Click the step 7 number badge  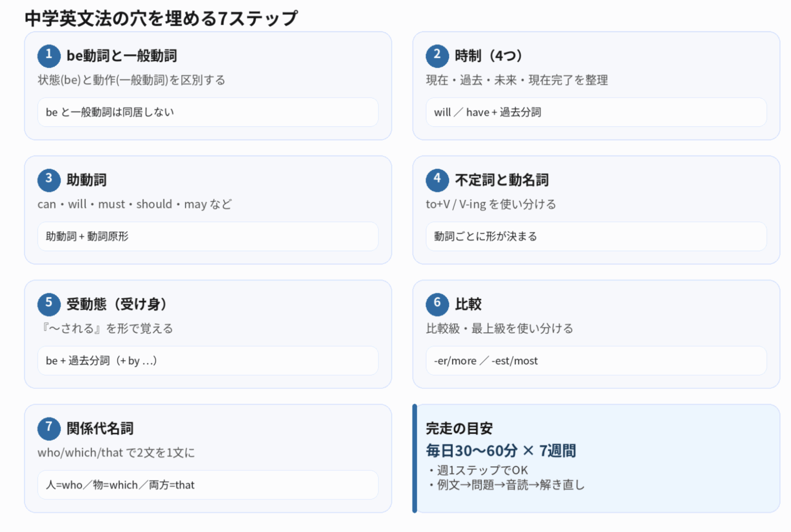[49, 428]
